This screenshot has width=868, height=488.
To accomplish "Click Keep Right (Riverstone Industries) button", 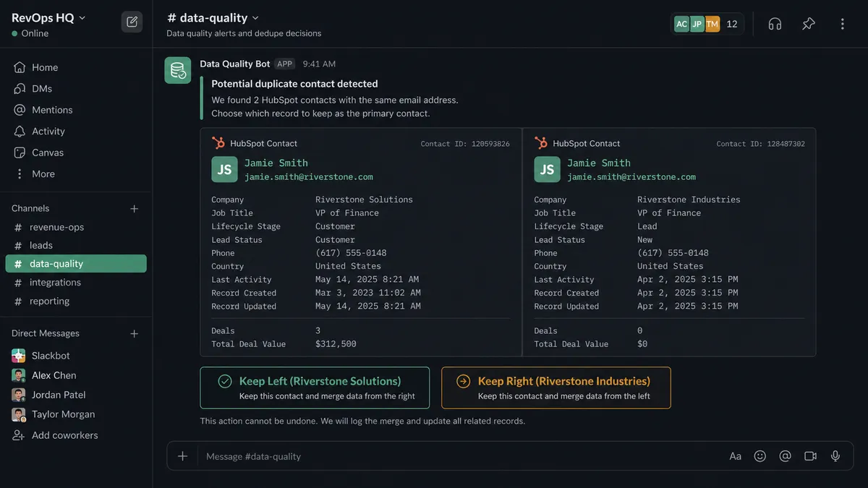I will (x=556, y=388).
